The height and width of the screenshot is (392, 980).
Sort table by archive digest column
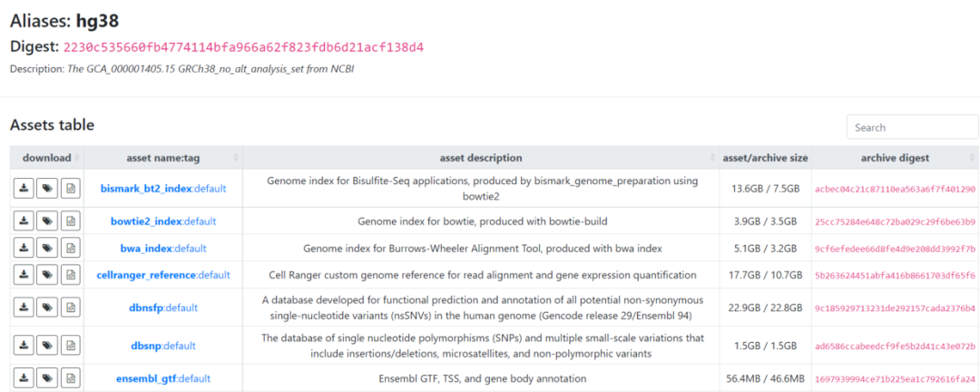(x=895, y=158)
